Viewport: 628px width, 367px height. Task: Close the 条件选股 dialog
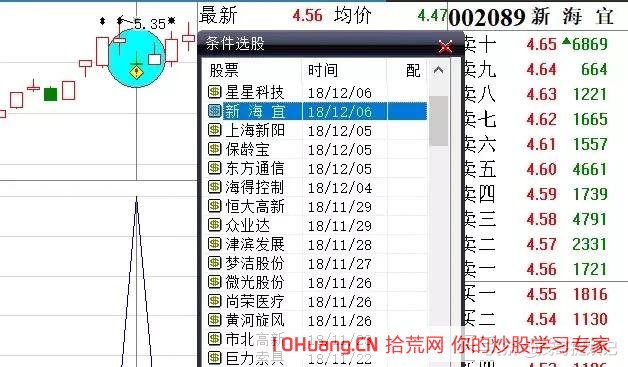pos(445,46)
